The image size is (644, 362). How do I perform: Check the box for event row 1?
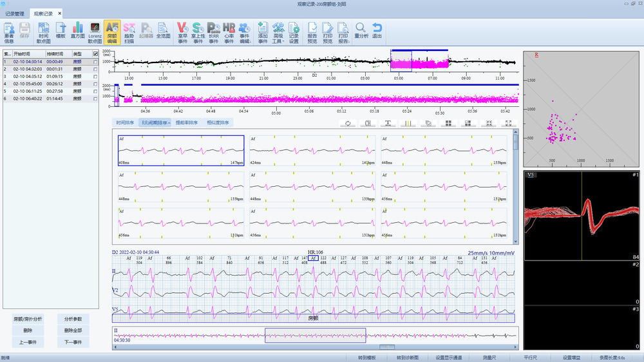96,61
